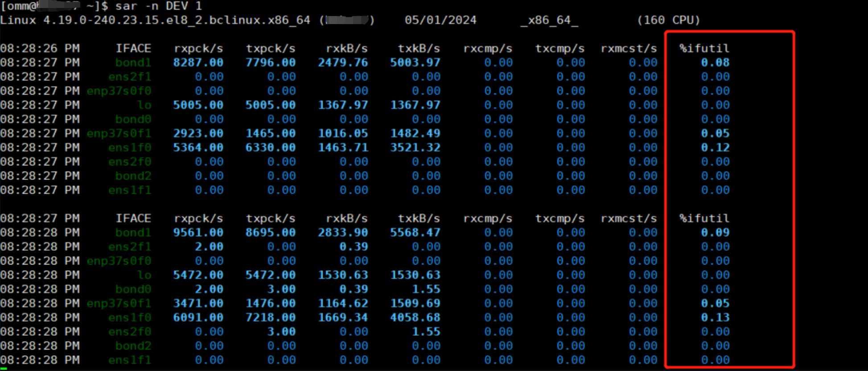The image size is (868, 371).
Task: Click the txpck/s value 7218.00
Action: (x=271, y=317)
